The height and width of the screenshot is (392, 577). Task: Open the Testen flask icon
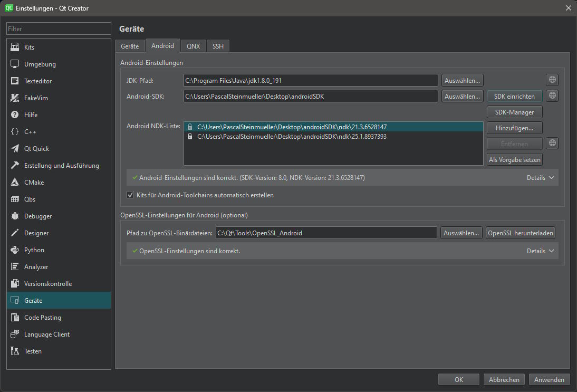click(15, 351)
